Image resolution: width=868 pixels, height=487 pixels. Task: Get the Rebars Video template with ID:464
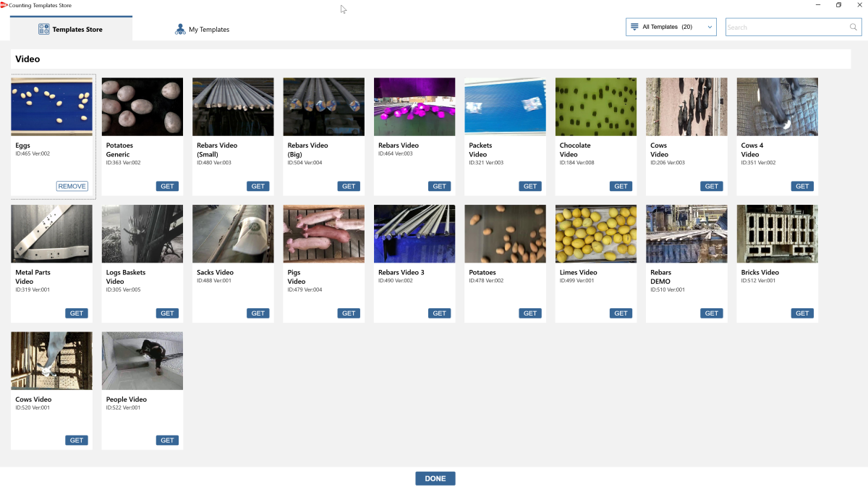click(440, 186)
